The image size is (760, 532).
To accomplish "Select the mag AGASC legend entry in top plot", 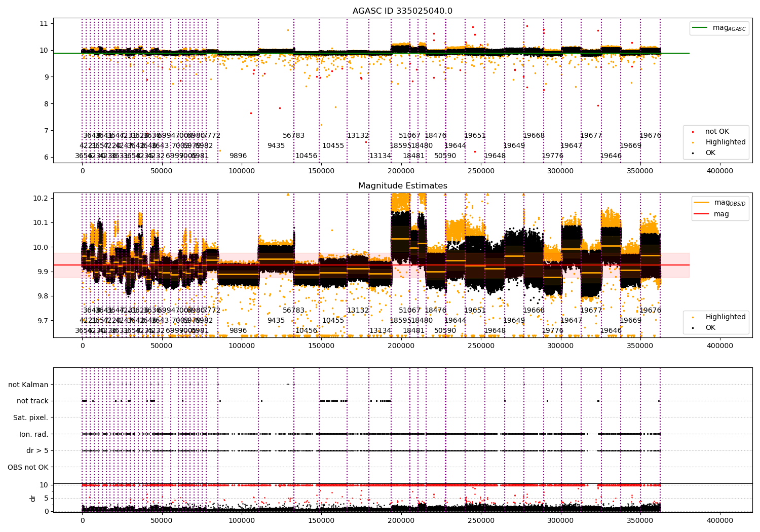I will pyautogui.click(x=719, y=28).
